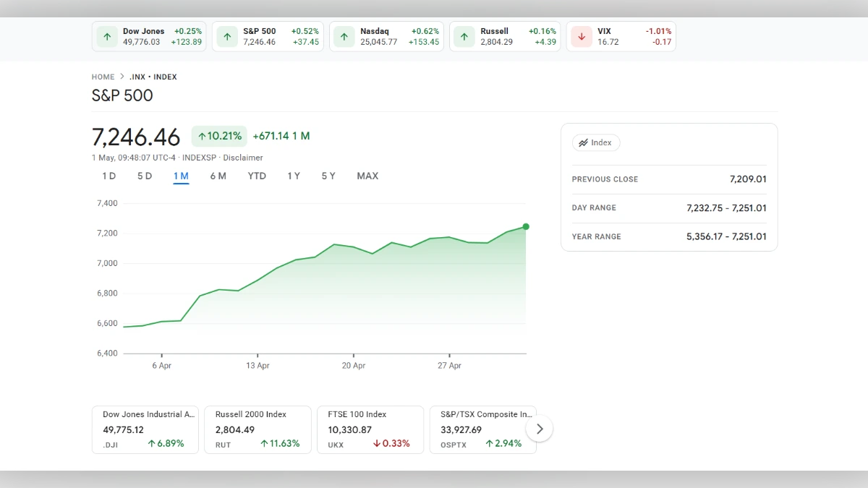Click the +10.21% change badge

(x=219, y=136)
